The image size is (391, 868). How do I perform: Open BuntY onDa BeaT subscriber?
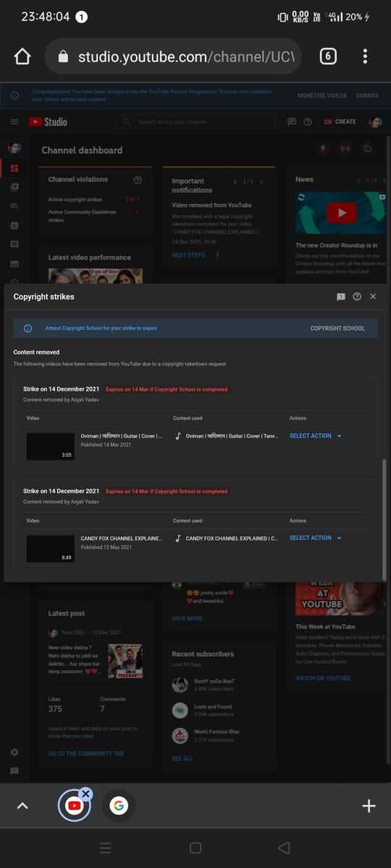(x=203, y=684)
